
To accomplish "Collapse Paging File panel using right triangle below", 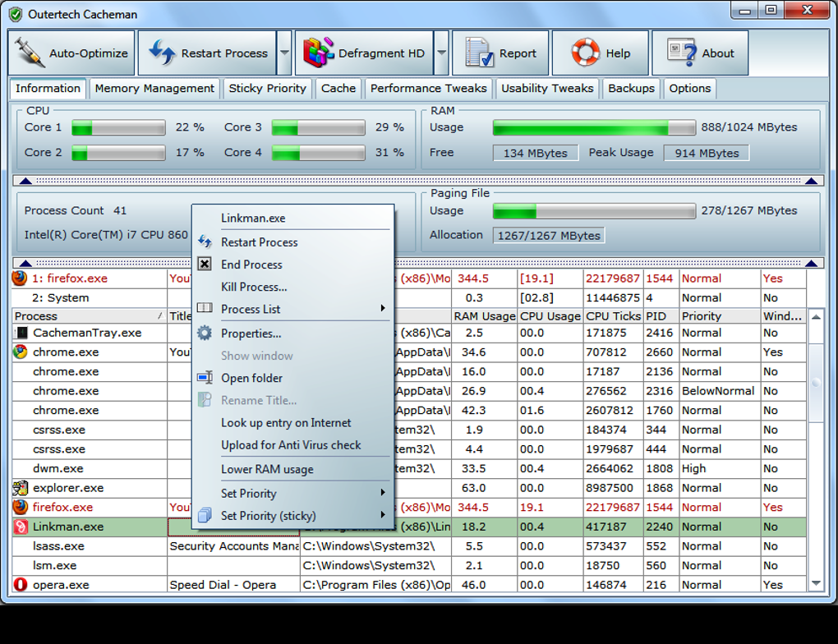I will [811, 263].
